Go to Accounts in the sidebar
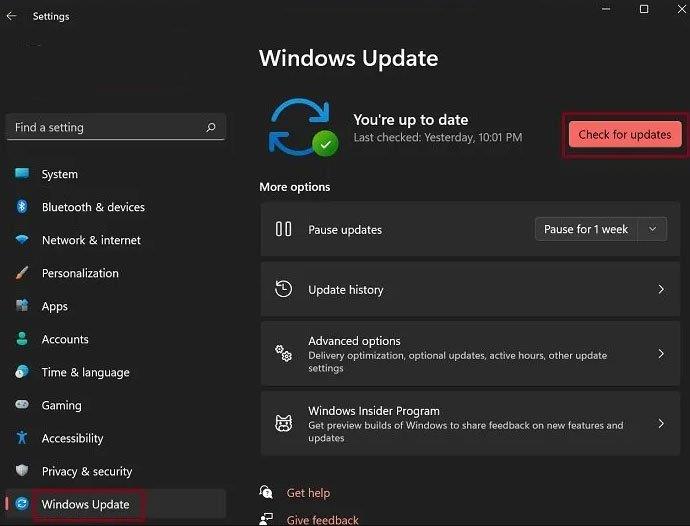 (x=65, y=339)
